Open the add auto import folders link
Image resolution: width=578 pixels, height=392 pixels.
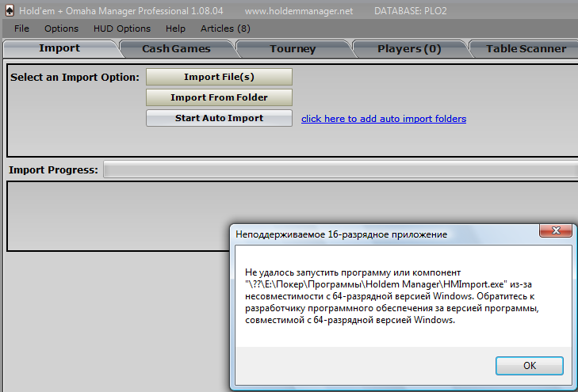pyautogui.click(x=384, y=119)
